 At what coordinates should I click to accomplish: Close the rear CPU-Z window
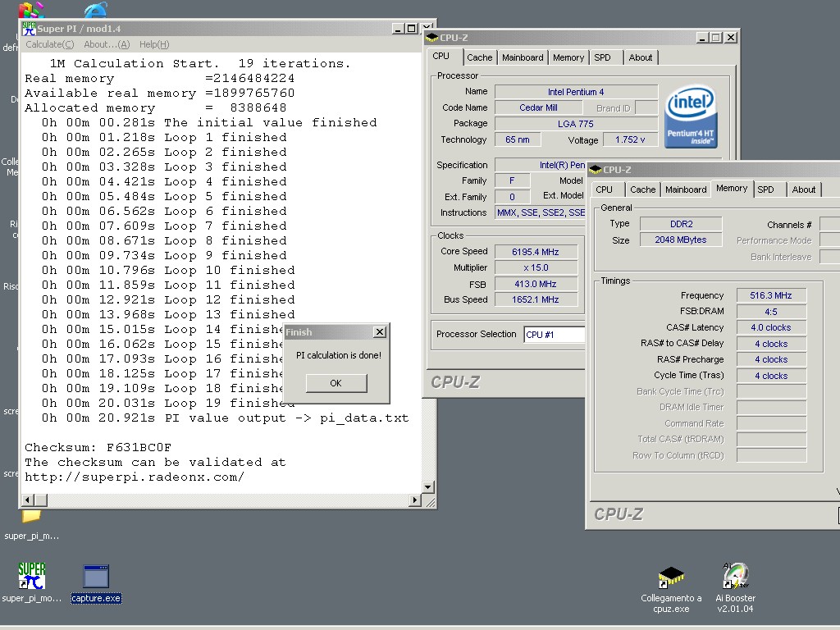tap(731, 38)
